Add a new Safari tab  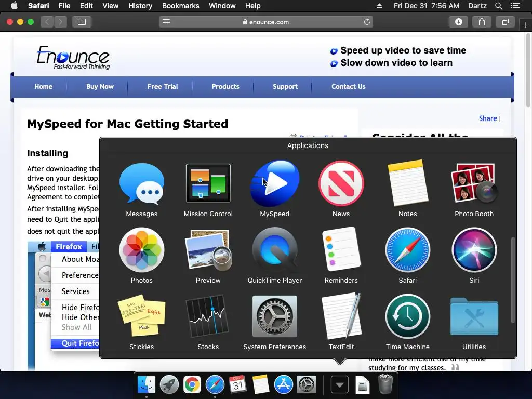click(x=525, y=25)
